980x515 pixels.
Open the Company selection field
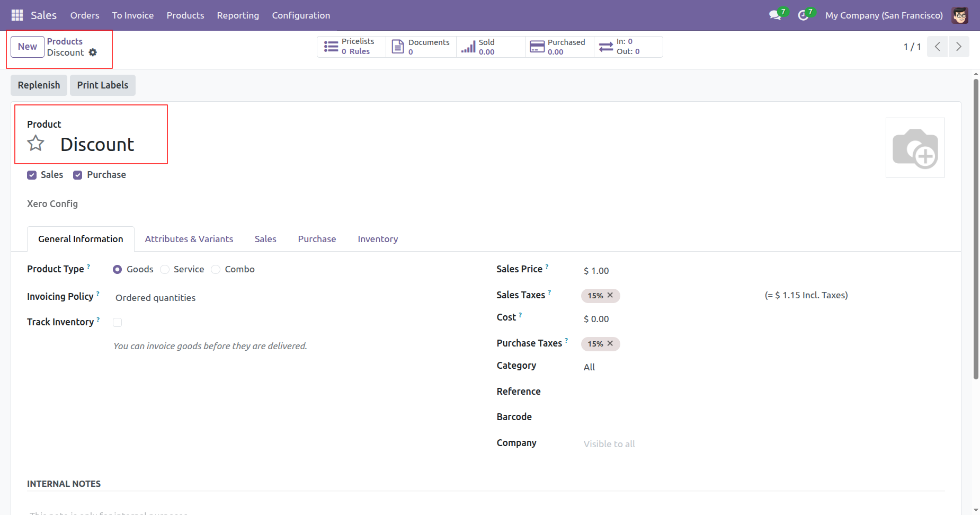point(662,444)
